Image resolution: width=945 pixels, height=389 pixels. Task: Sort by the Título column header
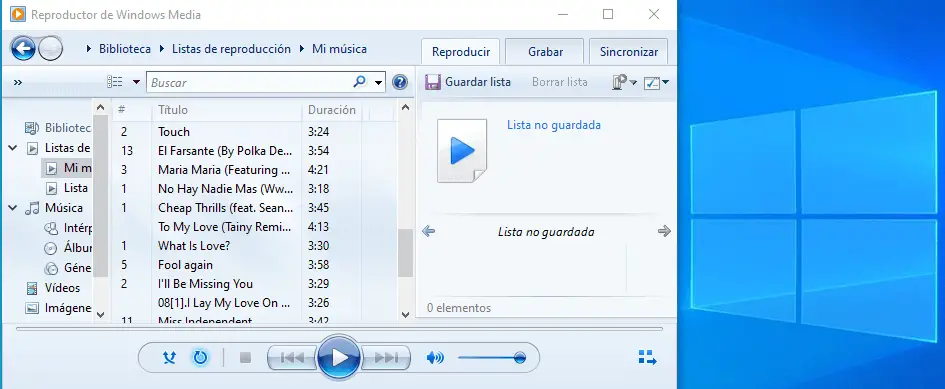[226, 110]
